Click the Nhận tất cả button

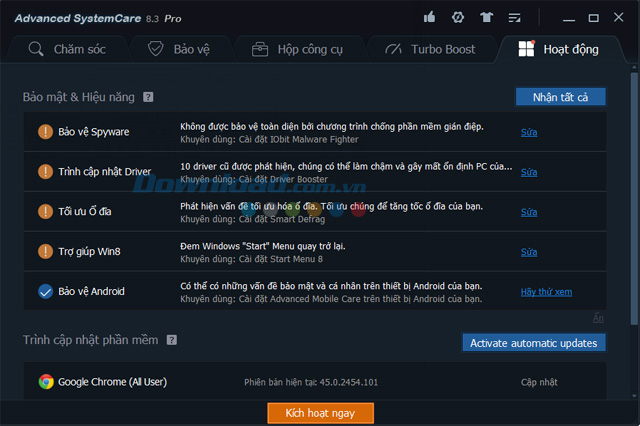tap(560, 97)
